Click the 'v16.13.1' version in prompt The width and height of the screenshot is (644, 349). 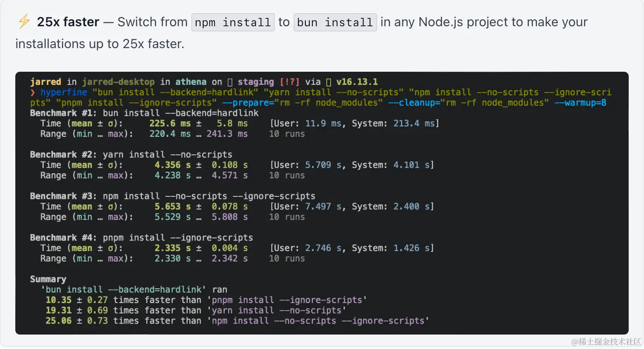pos(357,82)
